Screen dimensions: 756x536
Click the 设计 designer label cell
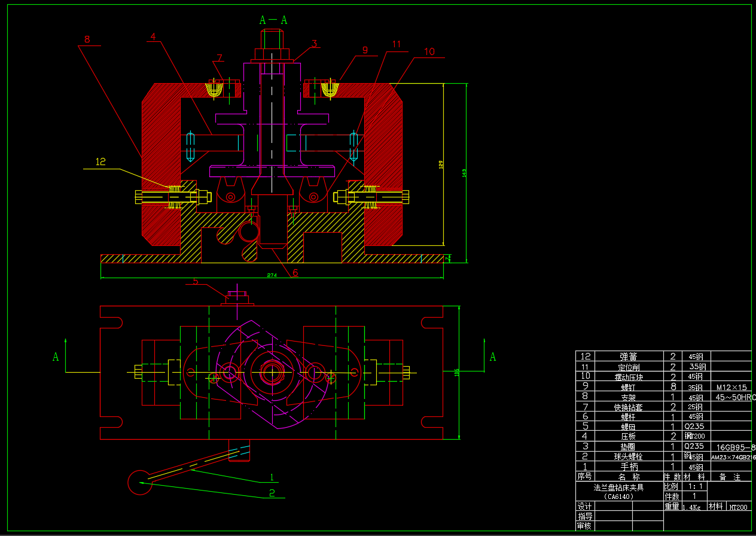click(x=584, y=506)
